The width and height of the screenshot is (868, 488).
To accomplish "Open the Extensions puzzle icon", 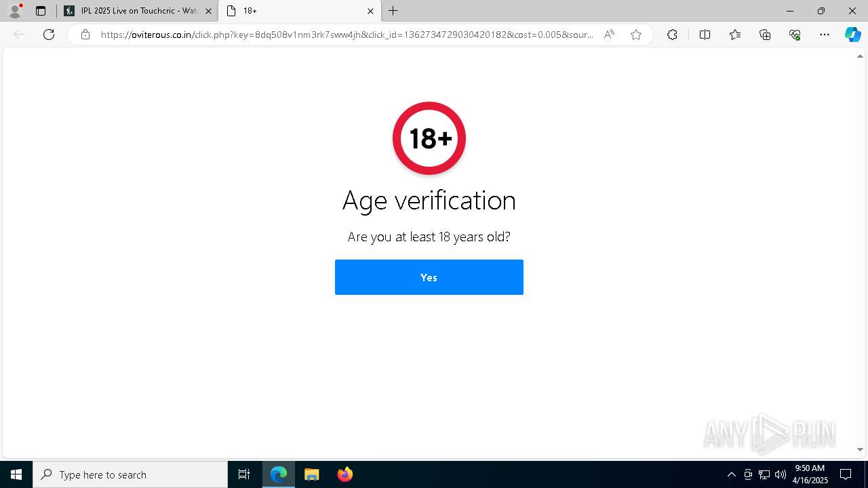I will 672,35.
